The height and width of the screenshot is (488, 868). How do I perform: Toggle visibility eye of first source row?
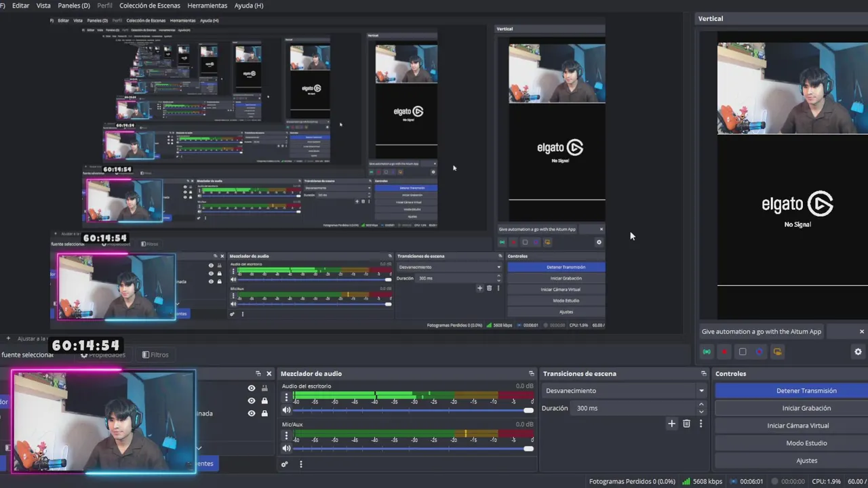point(252,388)
